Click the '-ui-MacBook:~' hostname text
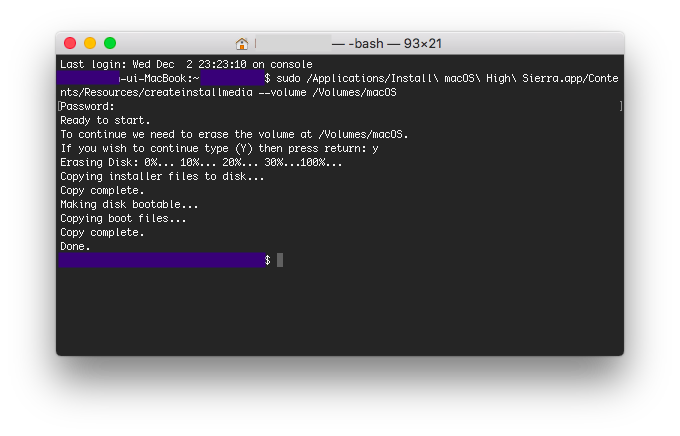The width and height of the screenshot is (680, 436). [159, 79]
